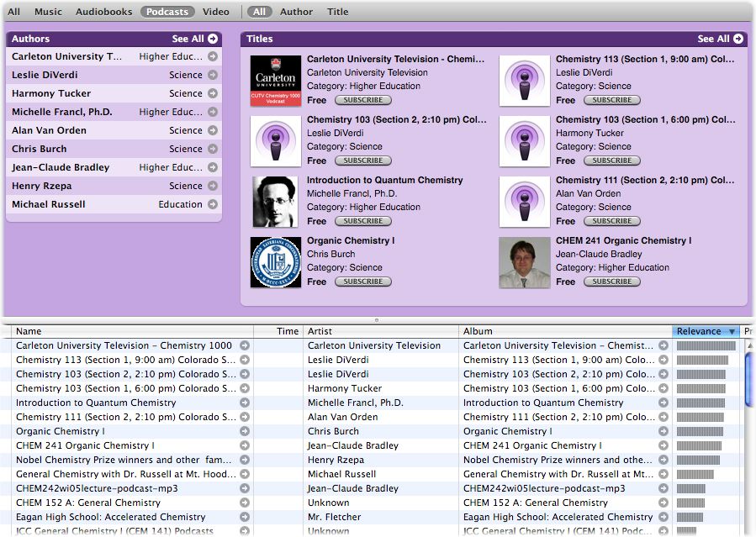This screenshot has height=537, width=756.
Task: Filter search results to Video
Action: click(215, 12)
